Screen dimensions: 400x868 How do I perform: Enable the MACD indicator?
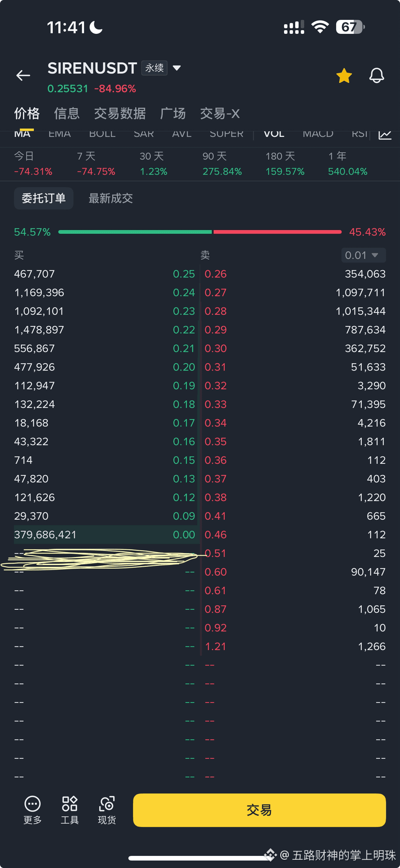pos(318,134)
